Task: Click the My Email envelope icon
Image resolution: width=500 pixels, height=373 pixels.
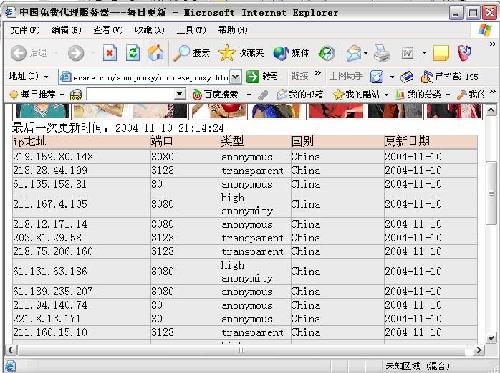Action: point(282,95)
